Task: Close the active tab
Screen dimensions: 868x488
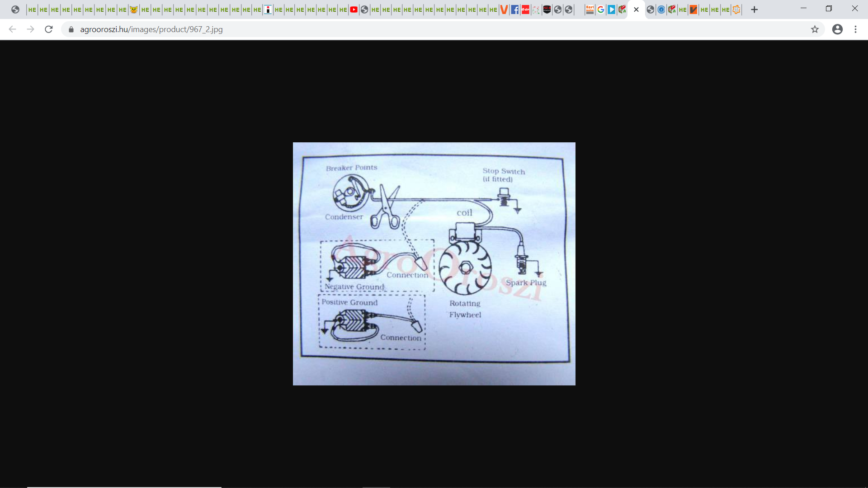Action: click(636, 9)
